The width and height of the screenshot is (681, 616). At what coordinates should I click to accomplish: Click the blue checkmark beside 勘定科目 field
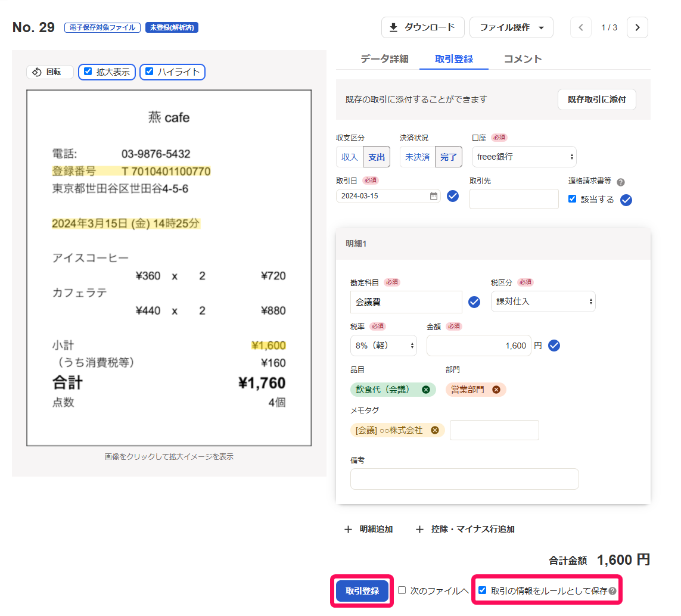tap(474, 302)
